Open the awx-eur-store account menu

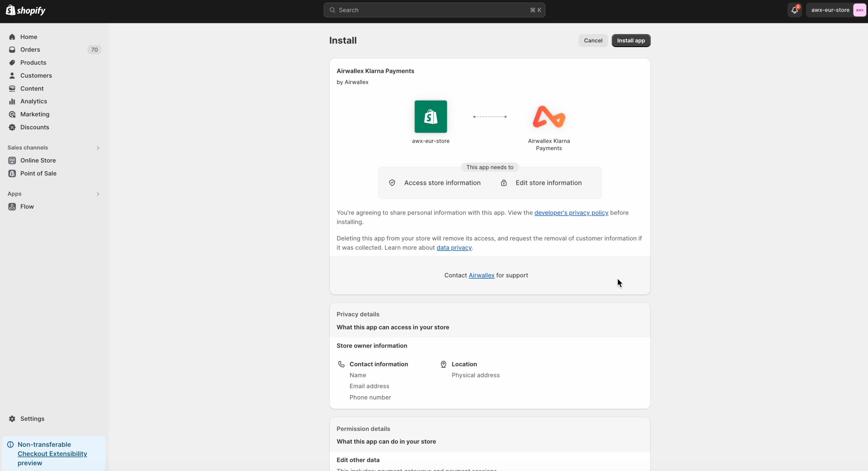[x=830, y=10]
